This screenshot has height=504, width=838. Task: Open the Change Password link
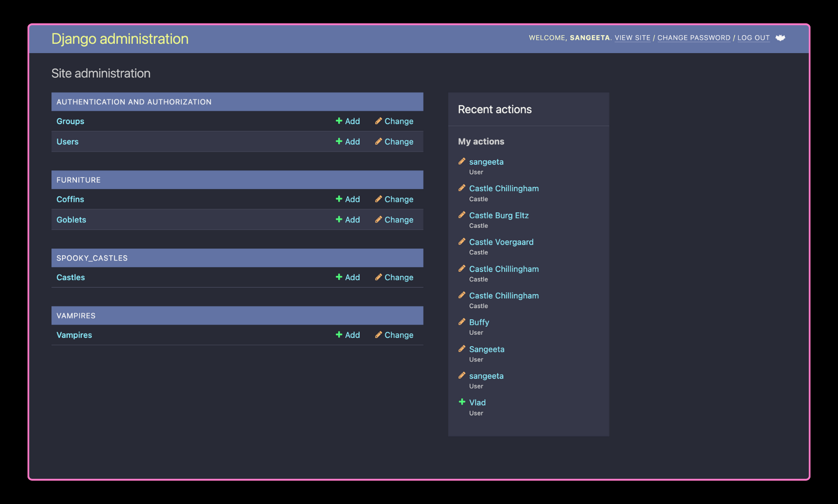click(x=694, y=38)
